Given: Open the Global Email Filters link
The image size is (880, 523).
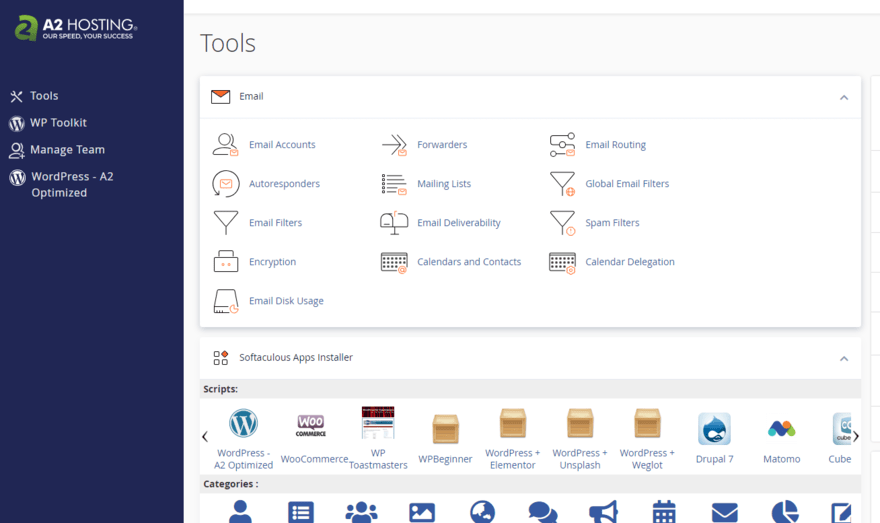Looking at the screenshot, I should [627, 184].
